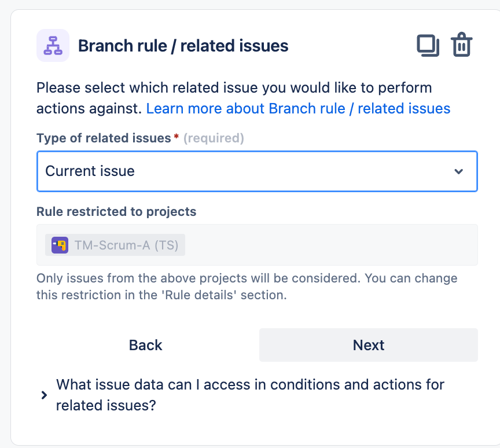Click the red required asterisk
The image size is (500, 448).
[x=176, y=137]
